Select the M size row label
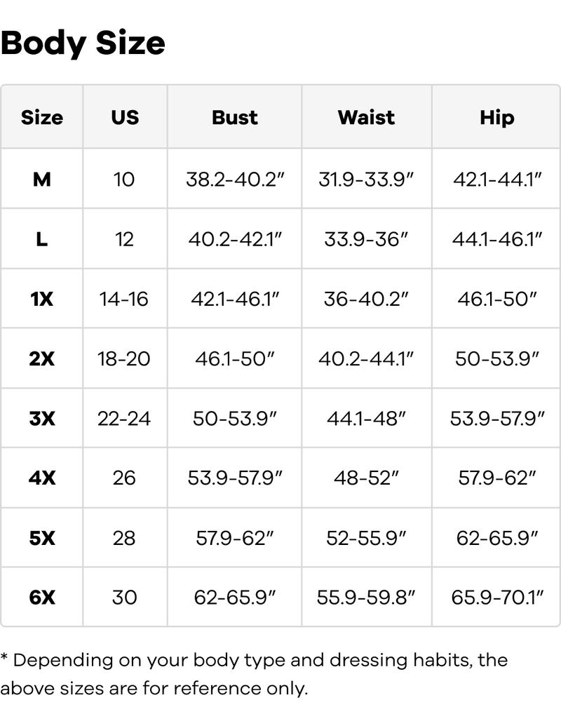This screenshot has width=561, height=728. tap(42, 179)
